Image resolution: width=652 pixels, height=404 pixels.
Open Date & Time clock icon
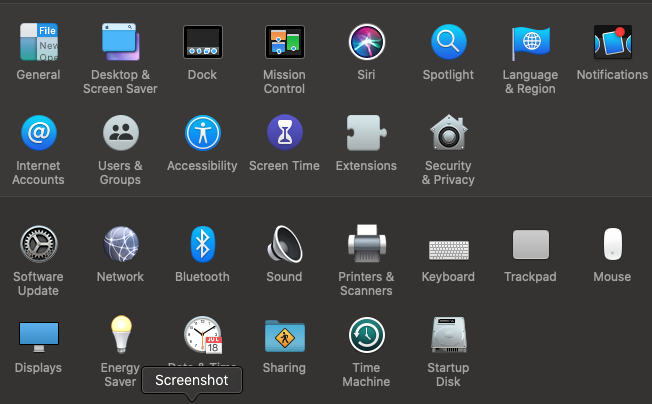(203, 335)
